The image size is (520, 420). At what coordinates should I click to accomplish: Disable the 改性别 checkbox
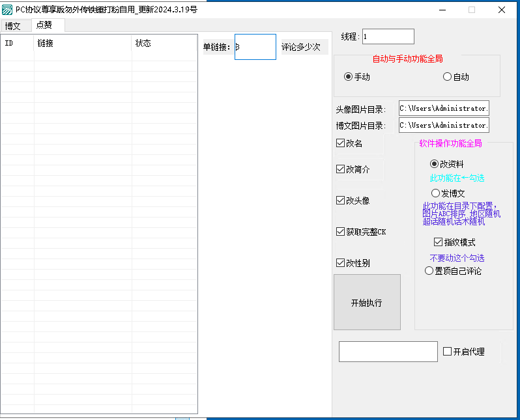[x=341, y=263]
